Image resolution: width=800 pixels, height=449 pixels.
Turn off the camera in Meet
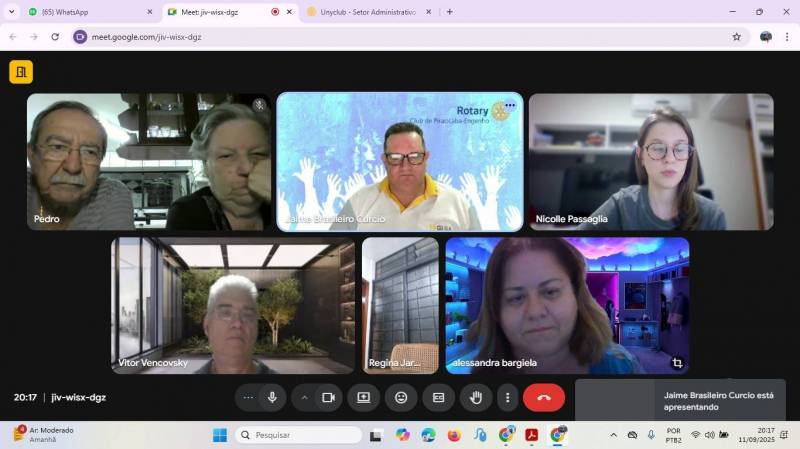tap(327, 397)
